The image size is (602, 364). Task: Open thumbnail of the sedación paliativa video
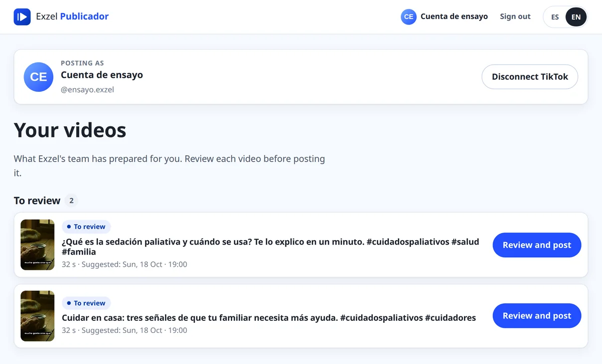coord(37,245)
